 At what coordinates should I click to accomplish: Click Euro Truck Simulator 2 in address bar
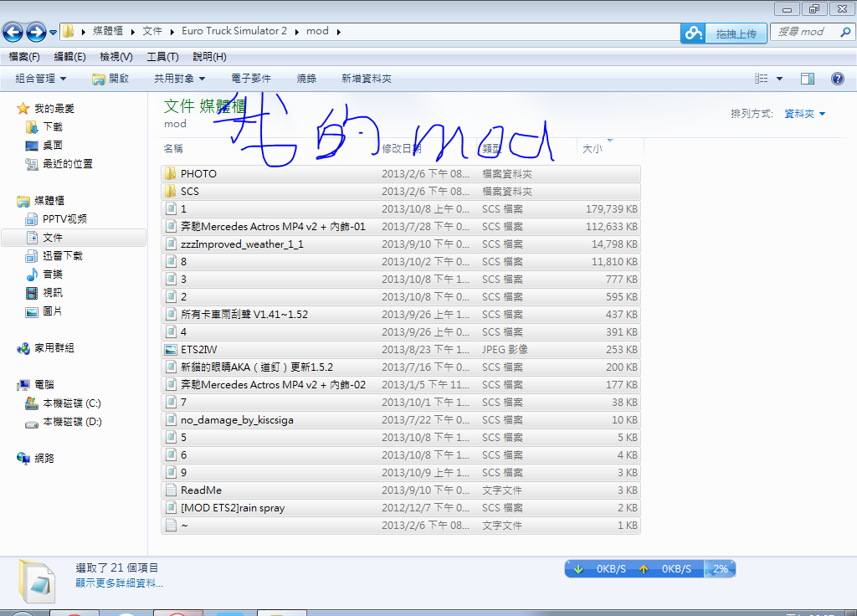(x=234, y=31)
